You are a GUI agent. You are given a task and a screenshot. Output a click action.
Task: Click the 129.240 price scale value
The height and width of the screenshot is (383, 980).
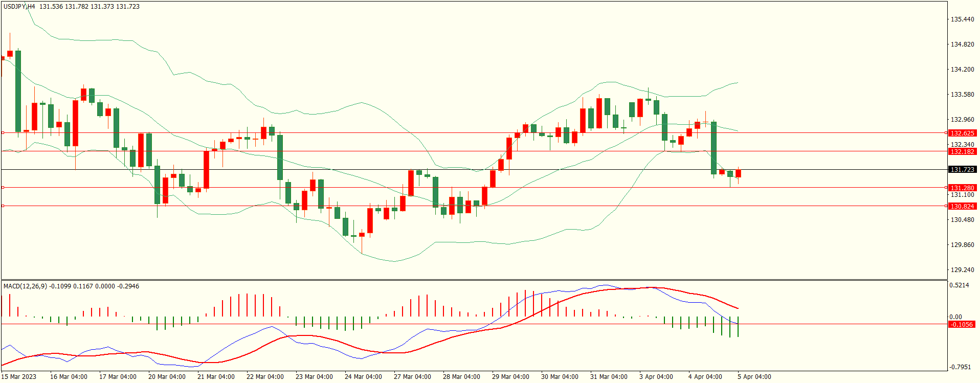point(962,269)
